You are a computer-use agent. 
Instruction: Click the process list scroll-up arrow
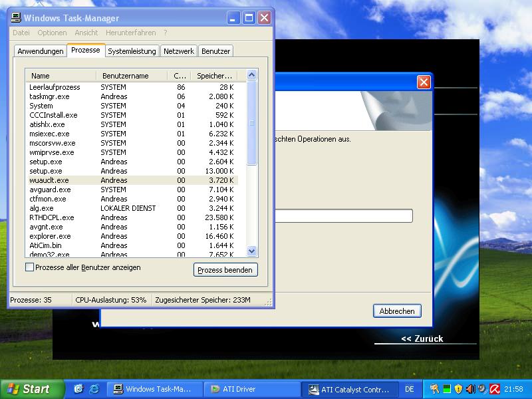click(251, 75)
